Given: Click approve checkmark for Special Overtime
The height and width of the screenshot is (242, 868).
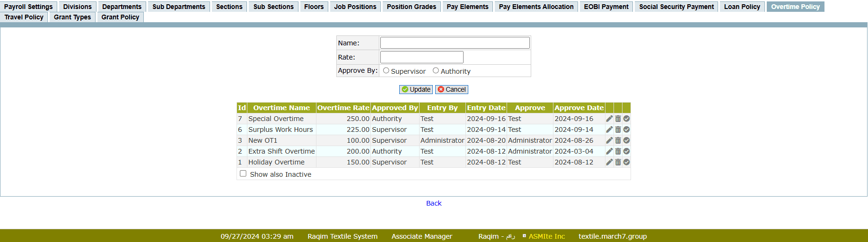Looking at the screenshot, I should (626, 119).
